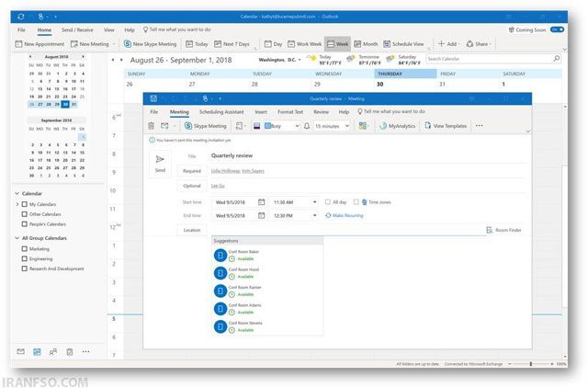Click the Location button
588x388 pixels.
tap(192, 230)
